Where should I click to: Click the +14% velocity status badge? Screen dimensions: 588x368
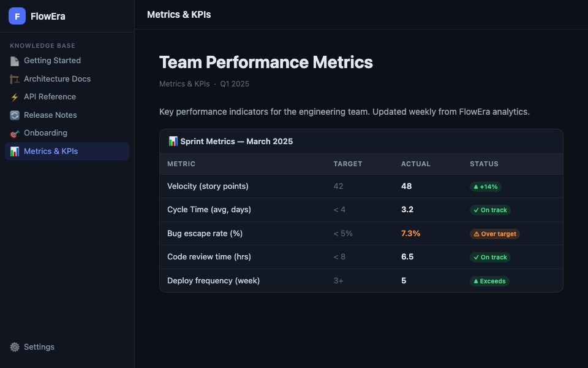point(486,186)
